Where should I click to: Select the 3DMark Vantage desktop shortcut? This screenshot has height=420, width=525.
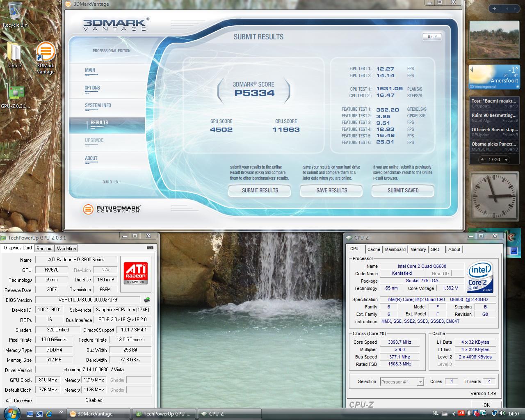click(x=46, y=58)
